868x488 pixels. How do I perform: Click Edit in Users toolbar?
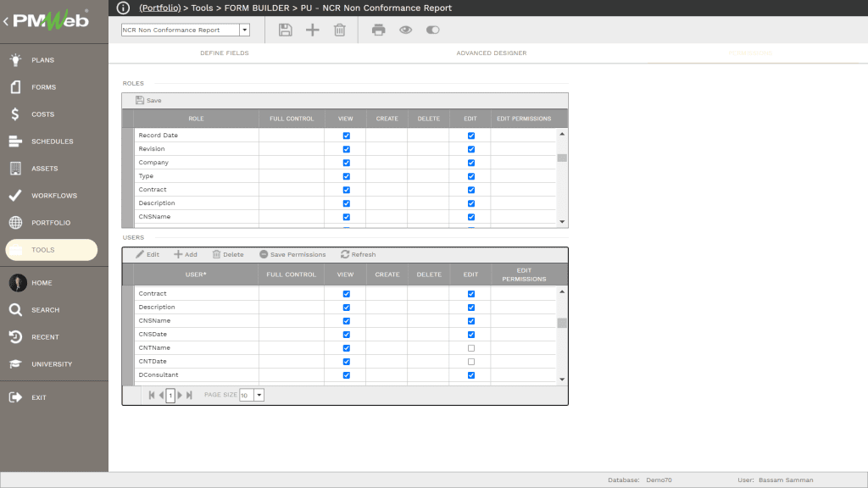point(147,254)
